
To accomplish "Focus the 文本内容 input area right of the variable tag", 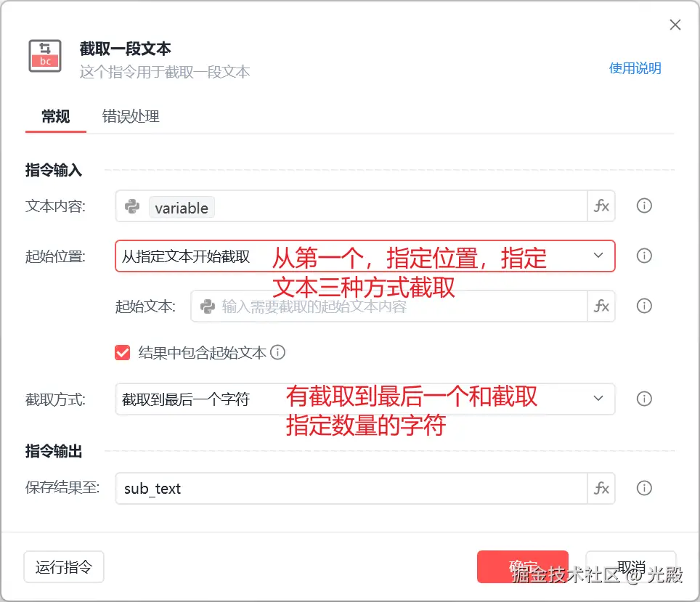I will [400, 206].
